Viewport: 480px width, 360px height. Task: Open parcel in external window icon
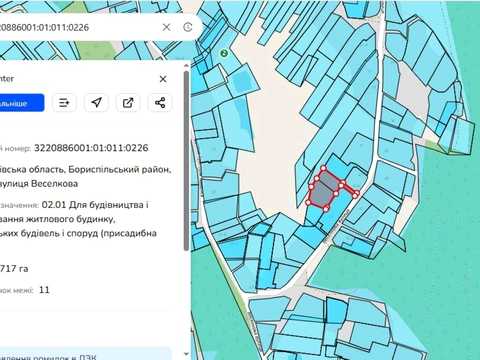point(128,103)
